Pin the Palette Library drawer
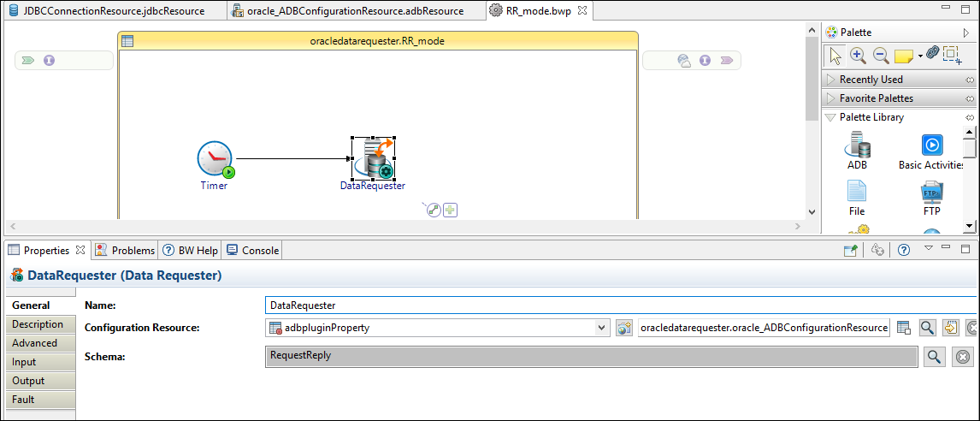 tap(970, 117)
